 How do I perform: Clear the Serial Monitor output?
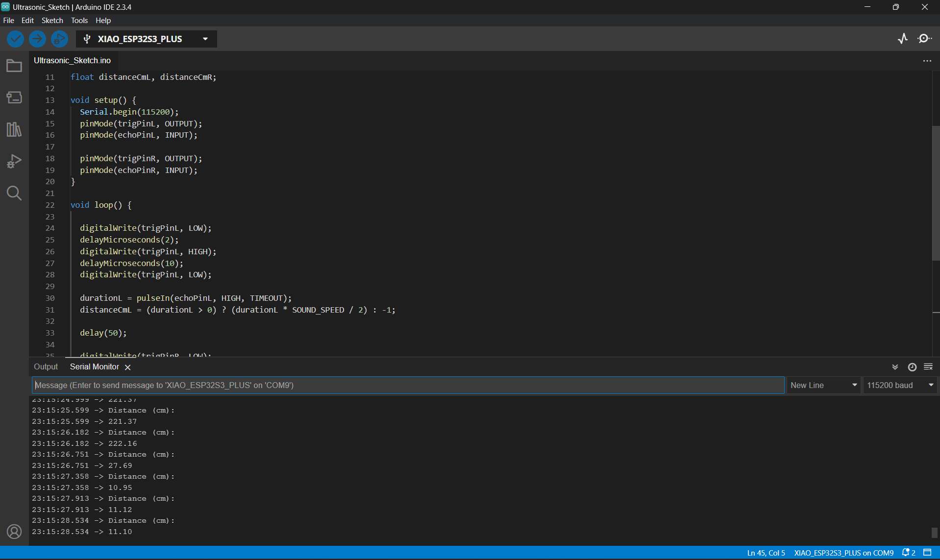[928, 366]
